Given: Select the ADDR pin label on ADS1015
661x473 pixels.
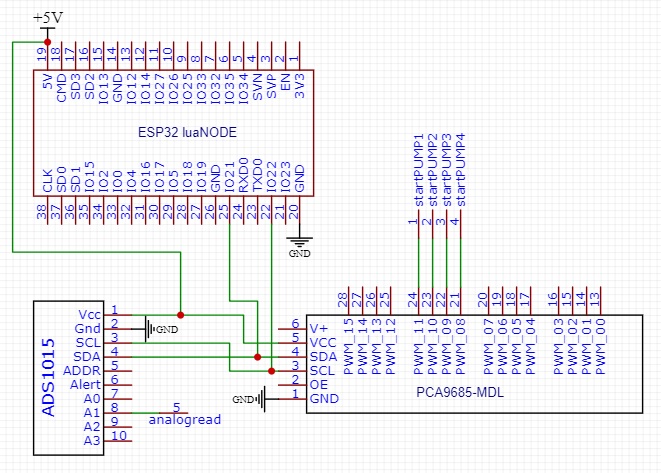Looking at the screenshot, I should [x=82, y=371].
